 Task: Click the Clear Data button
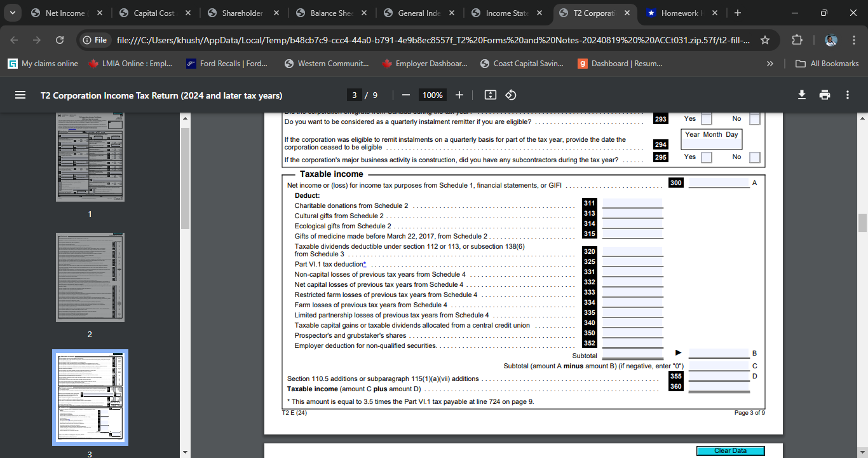[x=730, y=450]
